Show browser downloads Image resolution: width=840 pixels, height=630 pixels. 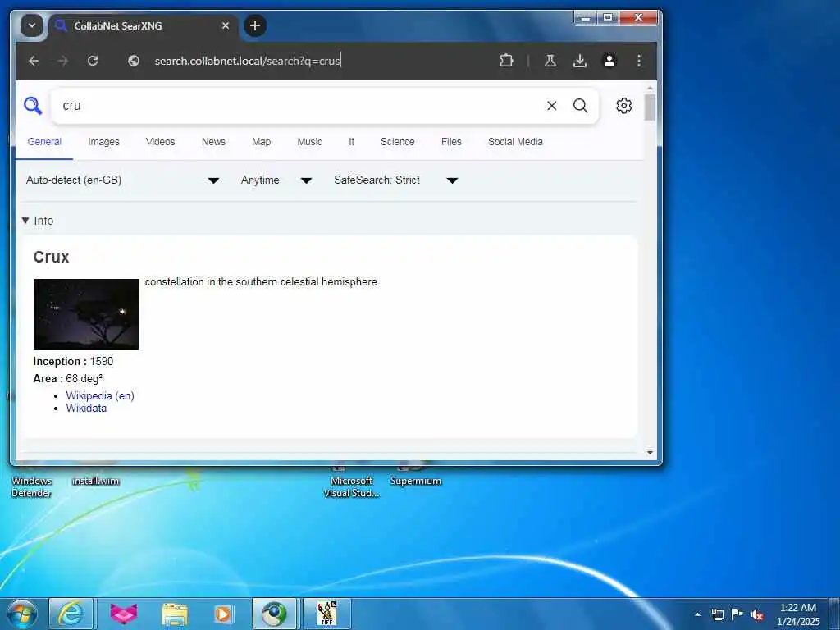tap(580, 61)
